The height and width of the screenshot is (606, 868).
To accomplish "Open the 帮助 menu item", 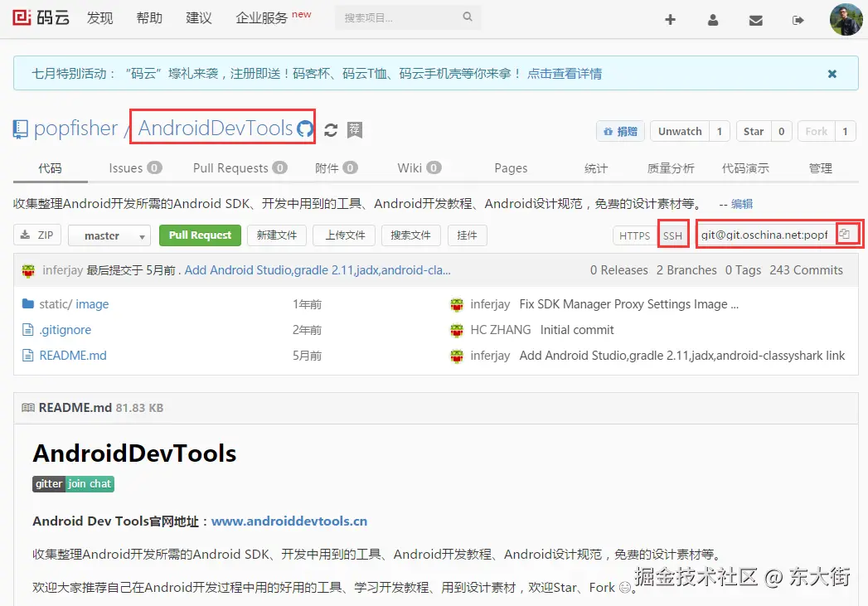I will point(149,17).
